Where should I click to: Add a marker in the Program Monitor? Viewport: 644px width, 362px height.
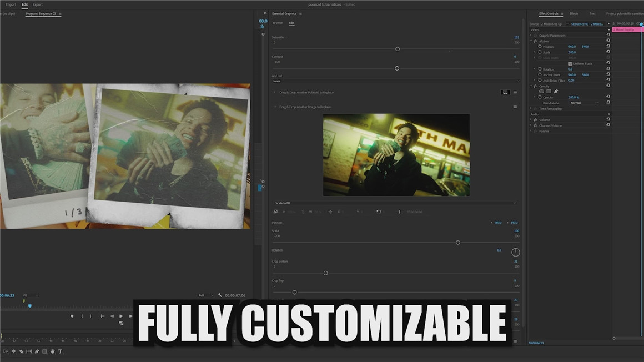pyautogui.click(x=72, y=316)
